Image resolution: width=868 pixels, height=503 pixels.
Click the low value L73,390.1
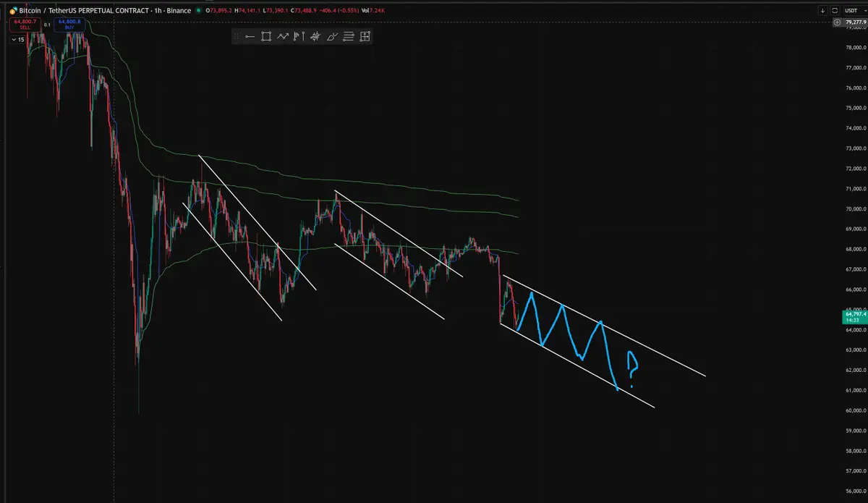pos(275,11)
